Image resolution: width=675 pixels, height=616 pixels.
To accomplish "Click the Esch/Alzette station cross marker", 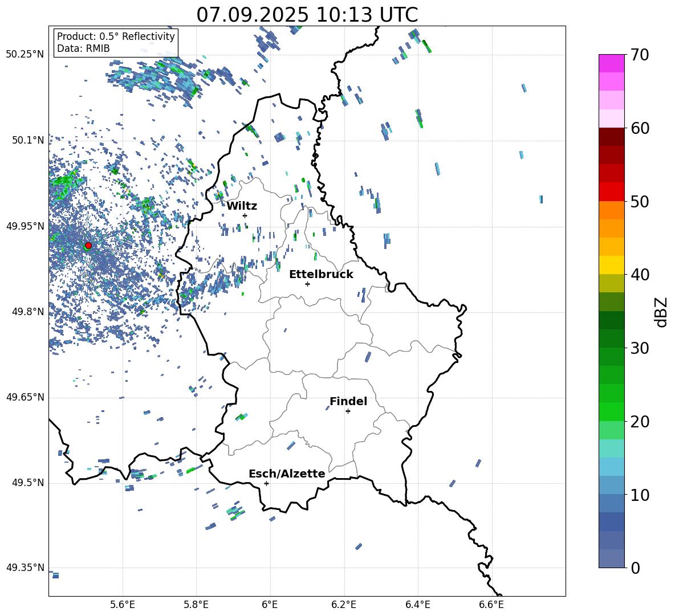I will (x=266, y=483).
